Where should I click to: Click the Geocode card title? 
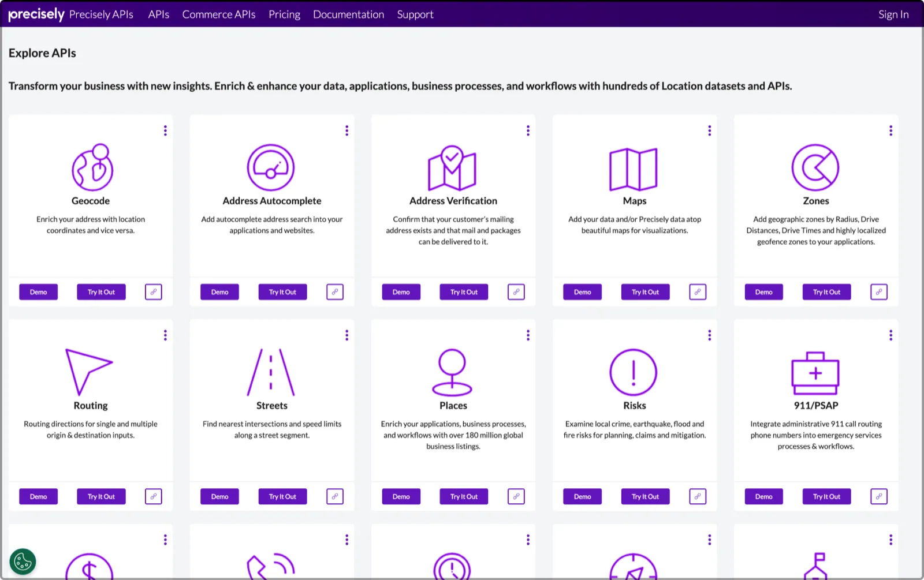click(91, 201)
